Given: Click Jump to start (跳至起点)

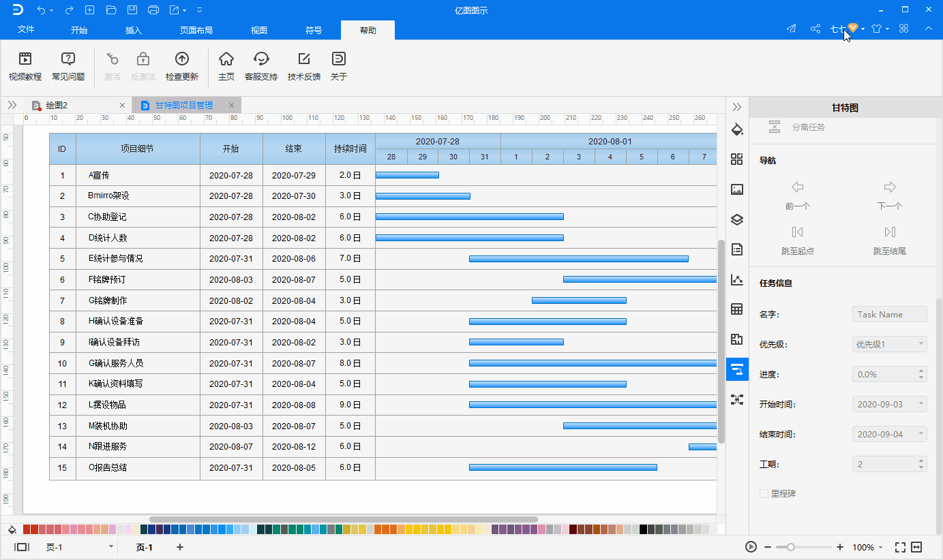Looking at the screenshot, I should 798,240.
